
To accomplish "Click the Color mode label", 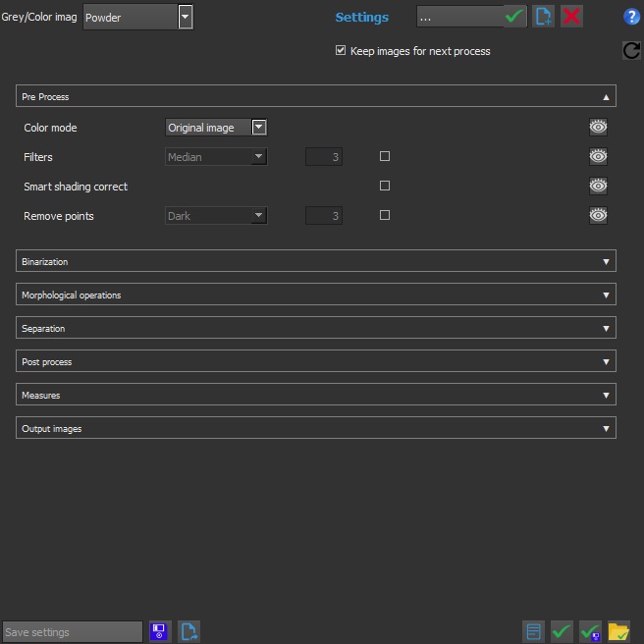I will [x=50, y=128].
